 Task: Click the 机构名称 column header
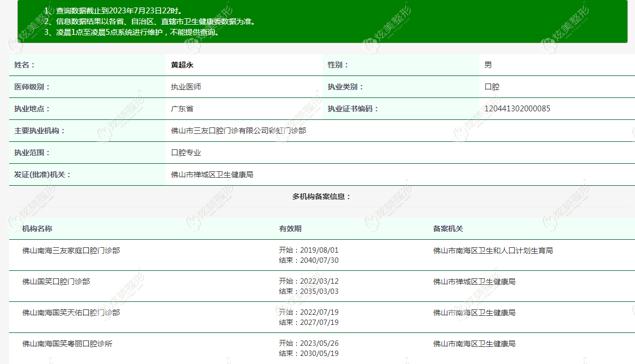38,229
